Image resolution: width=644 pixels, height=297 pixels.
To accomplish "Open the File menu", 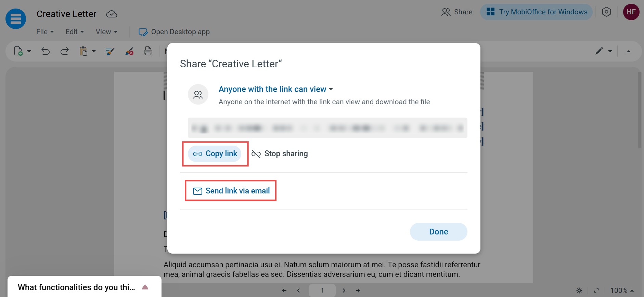I will pos(45,32).
